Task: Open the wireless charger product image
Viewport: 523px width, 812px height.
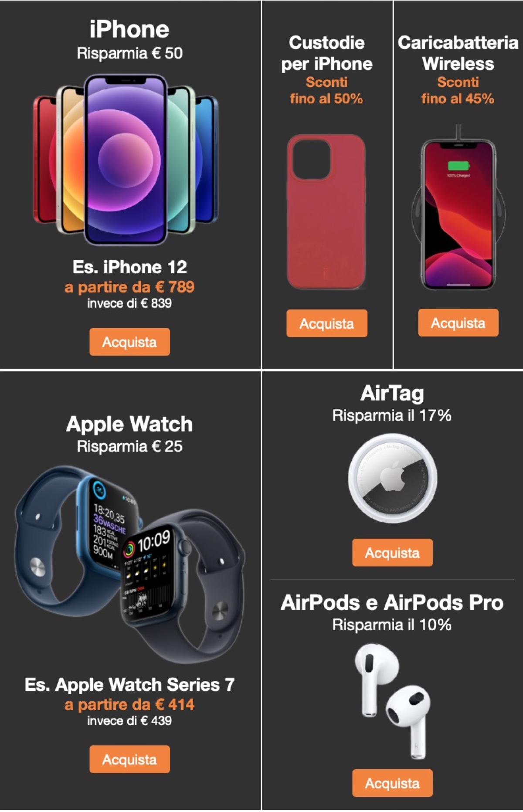Action: tap(458, 208)
